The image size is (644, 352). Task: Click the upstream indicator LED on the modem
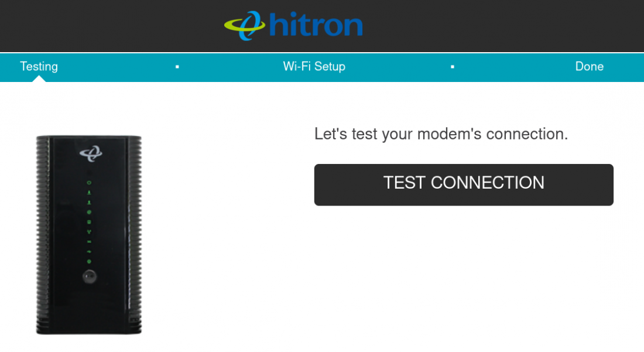click(89, 202)
